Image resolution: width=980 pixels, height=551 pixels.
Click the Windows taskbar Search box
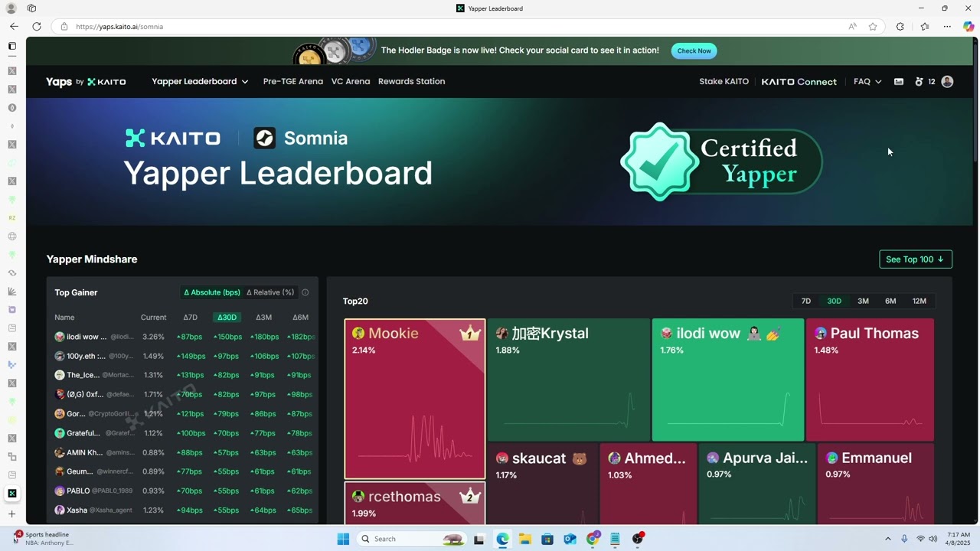click(x=413, y=539)
